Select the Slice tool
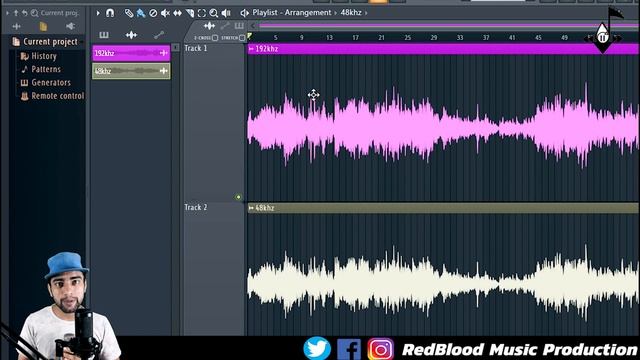 tap(190, 13)
